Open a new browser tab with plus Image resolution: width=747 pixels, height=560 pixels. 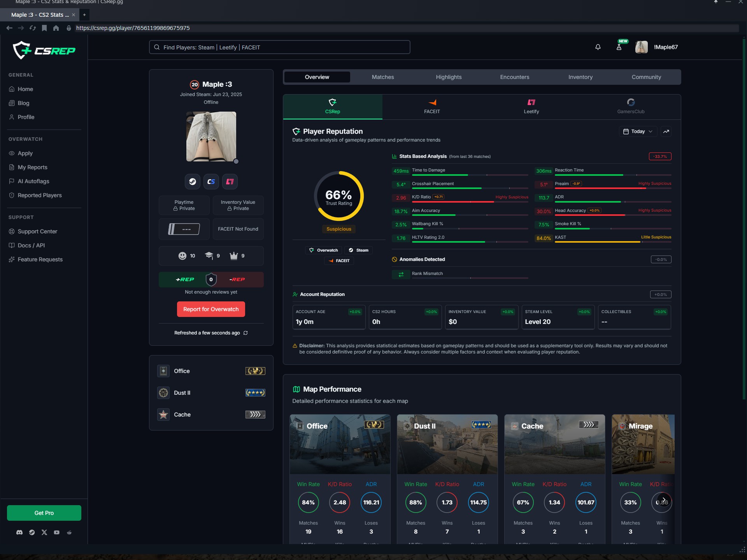(x=84, y=15)
